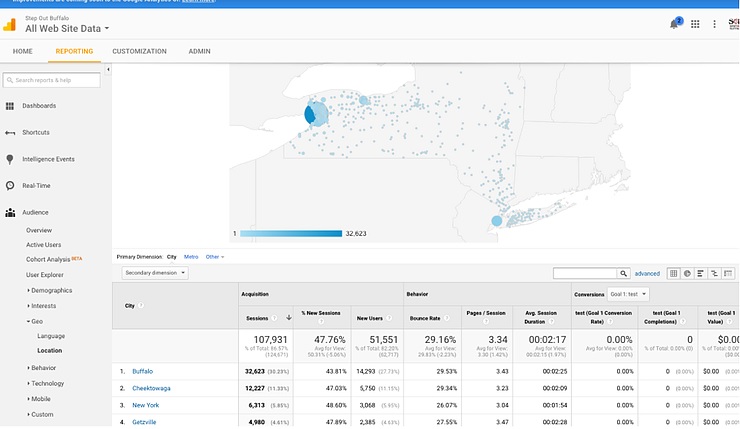The height and width of the screenshot is (429, 740).
Task: Click the Shortcuts arrow icon
Action: 10,133
